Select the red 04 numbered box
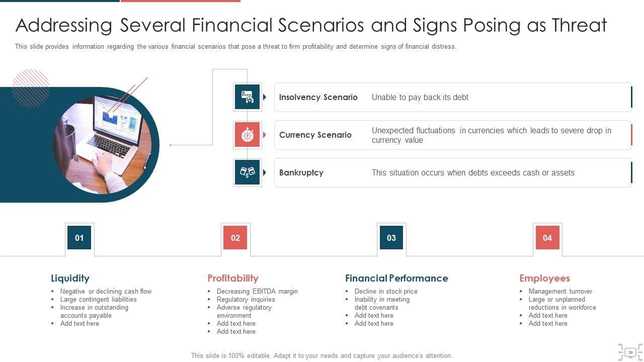The height and width of the screenshot is (362, 644). pos(547,238)
